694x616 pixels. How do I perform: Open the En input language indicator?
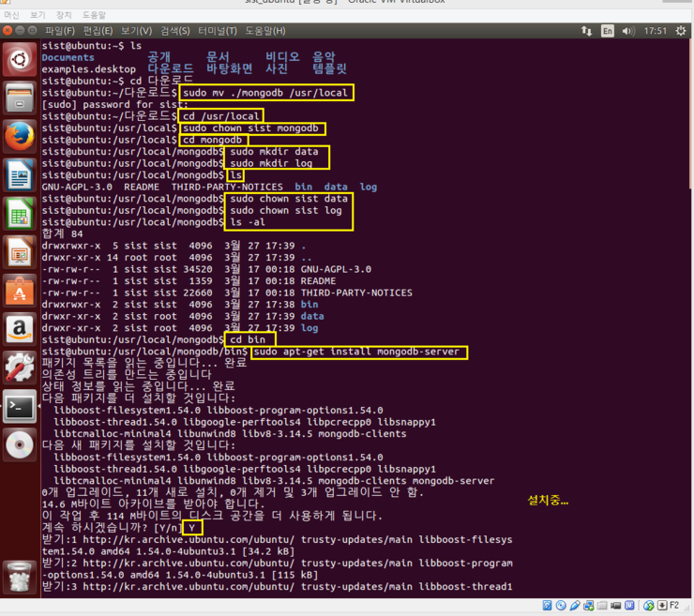607,31
